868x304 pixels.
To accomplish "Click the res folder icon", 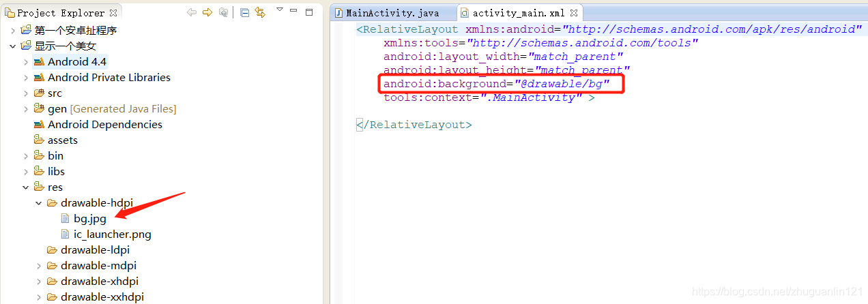I will (x=39, y=187).
